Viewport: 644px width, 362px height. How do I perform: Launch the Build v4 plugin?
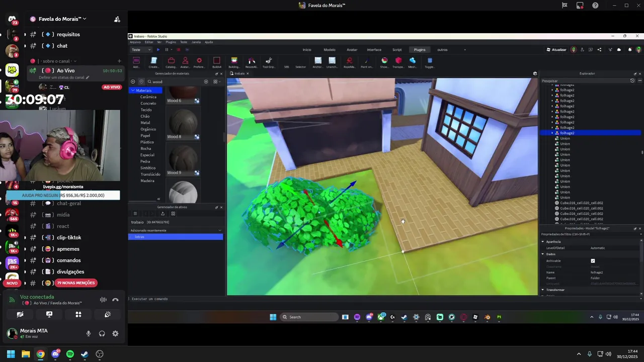point(217,62)
